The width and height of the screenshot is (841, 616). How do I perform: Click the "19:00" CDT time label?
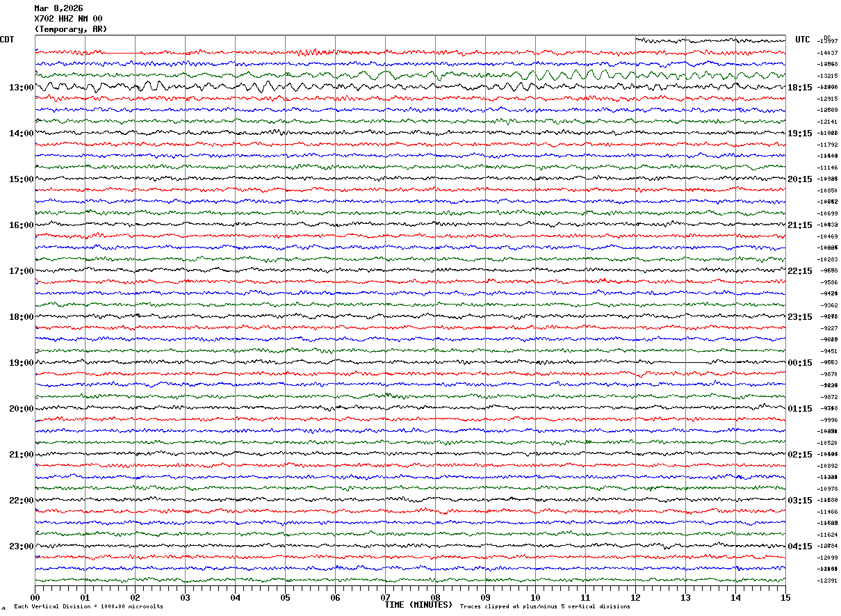pyautogui.click(x=22, y=363)
